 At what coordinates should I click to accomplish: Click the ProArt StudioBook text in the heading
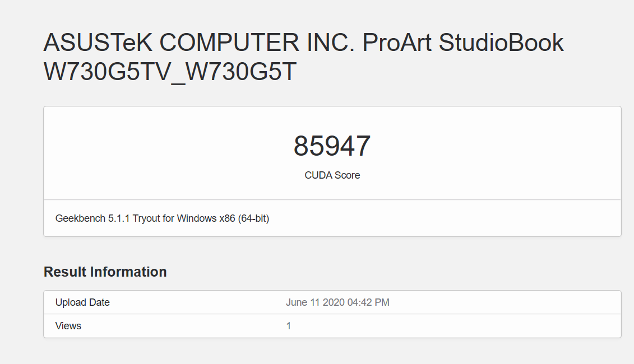pos(463,43)
